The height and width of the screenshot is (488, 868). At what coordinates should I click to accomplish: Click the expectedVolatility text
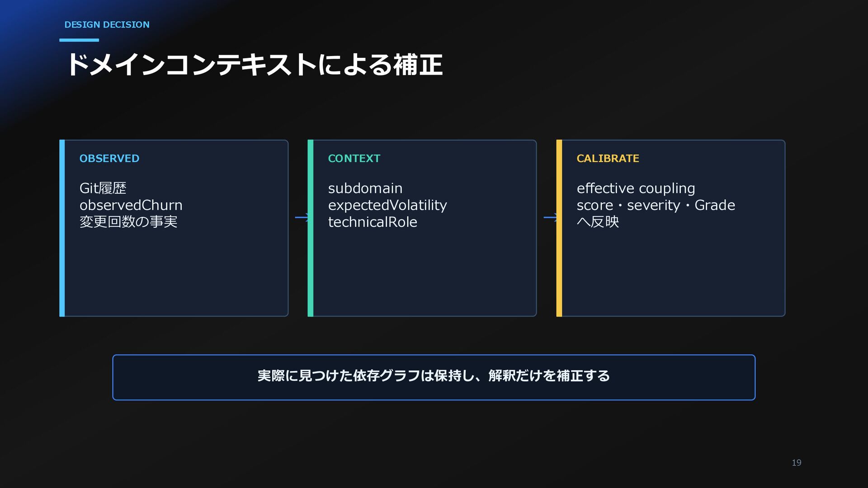387,205
